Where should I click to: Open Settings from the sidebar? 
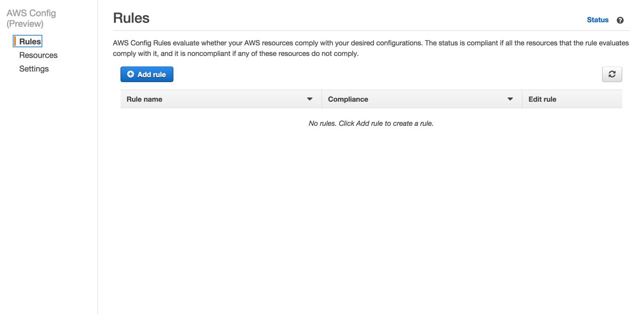34,68
